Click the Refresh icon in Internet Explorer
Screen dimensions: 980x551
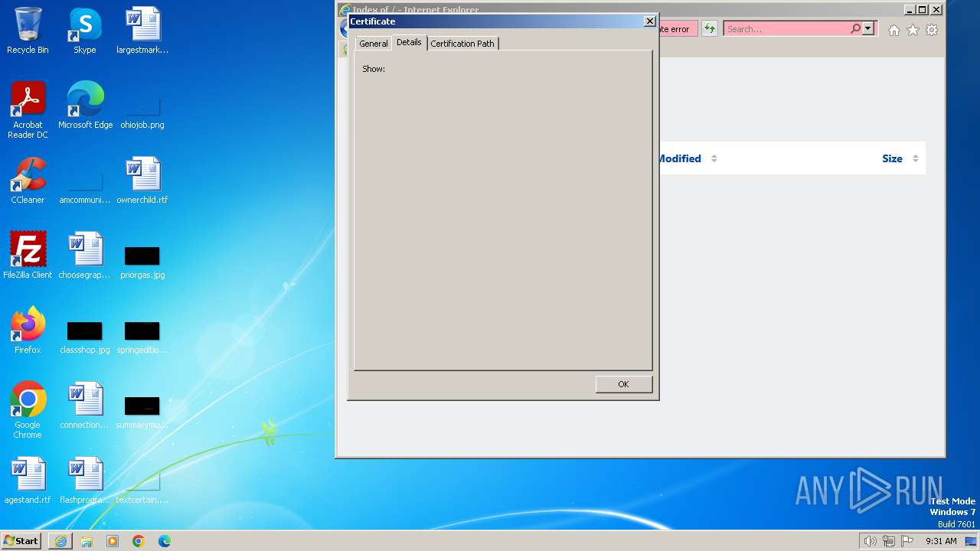(710, 29)
